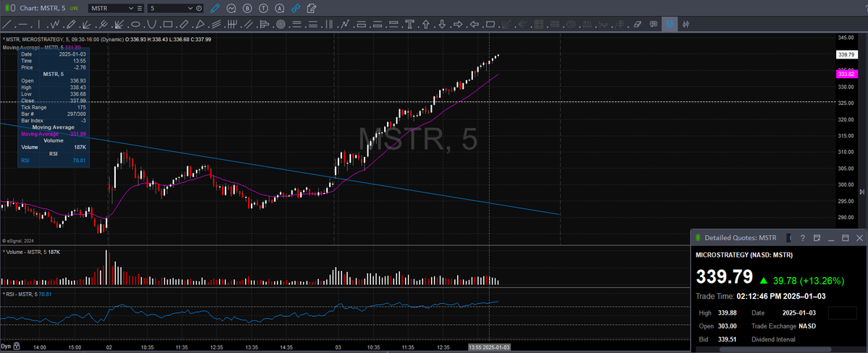Expand the MSTR symbol dropdown
This screenshot has height=353, width=868.
click(130, 8)
